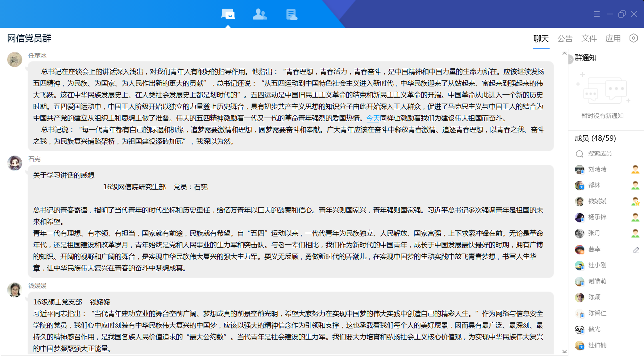Click the 今天 link in the first message

coord(373,118)
